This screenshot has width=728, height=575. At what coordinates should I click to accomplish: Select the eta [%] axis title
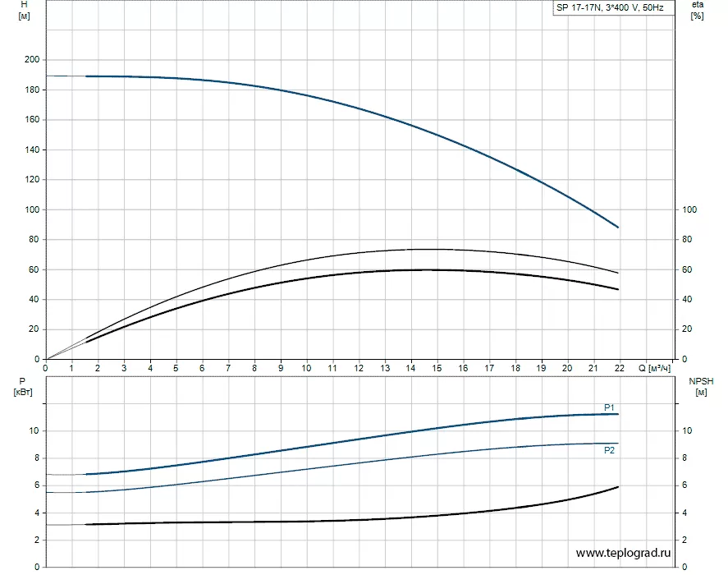(698, 11)
